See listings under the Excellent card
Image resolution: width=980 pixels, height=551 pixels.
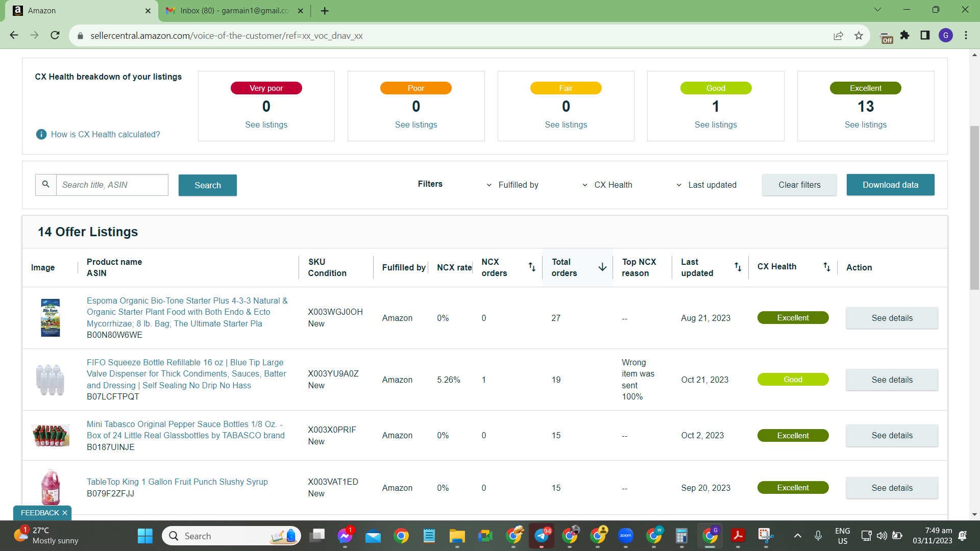pyautogui.click(x=866, y=124)
